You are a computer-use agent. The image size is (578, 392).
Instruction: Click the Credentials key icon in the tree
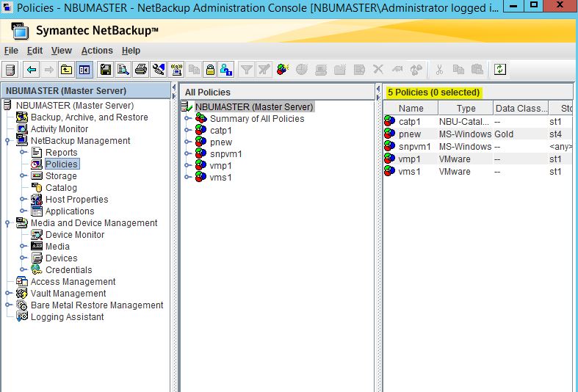pos(37,270)
